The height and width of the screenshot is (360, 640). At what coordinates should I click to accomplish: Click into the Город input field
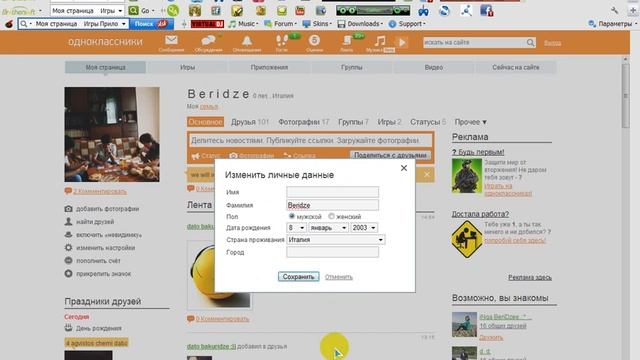pos(332,252)
